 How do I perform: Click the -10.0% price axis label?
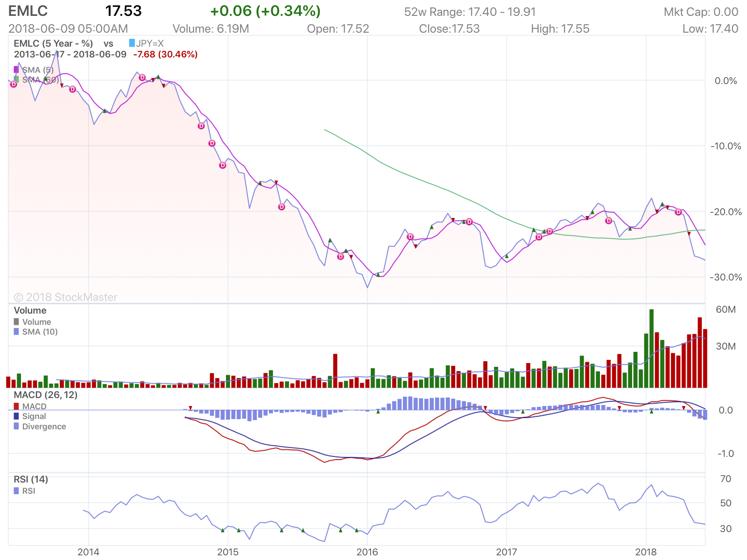(x=726, y=146)
